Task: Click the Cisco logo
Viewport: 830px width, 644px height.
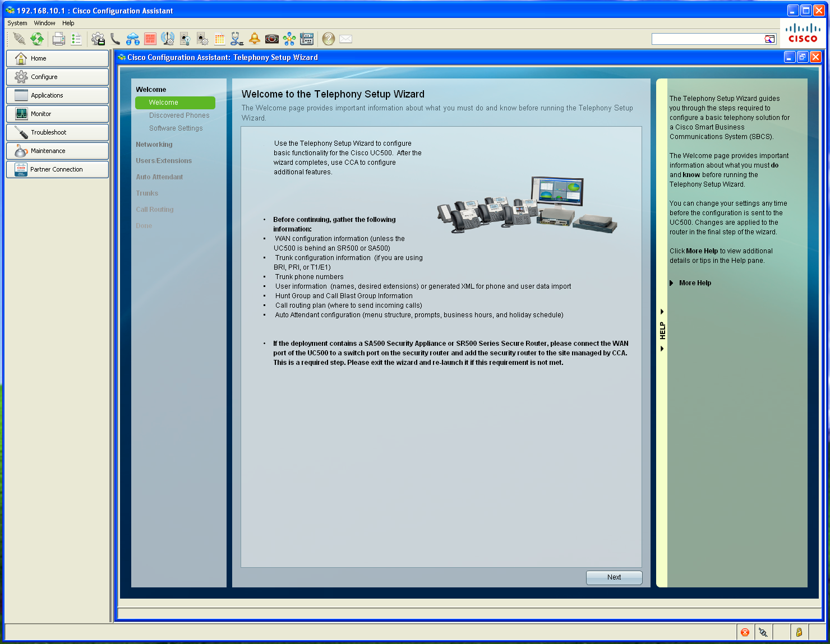Action: click(x=803, y=33)
